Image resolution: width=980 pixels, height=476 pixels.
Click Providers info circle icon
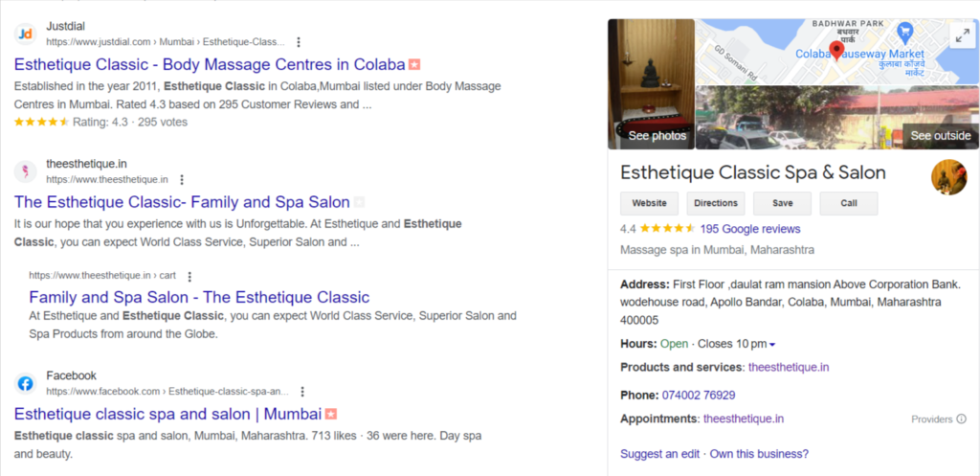961,419
